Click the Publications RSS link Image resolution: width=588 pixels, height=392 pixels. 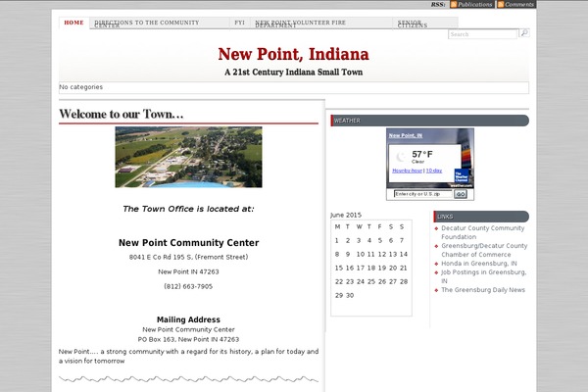(474, 5)
